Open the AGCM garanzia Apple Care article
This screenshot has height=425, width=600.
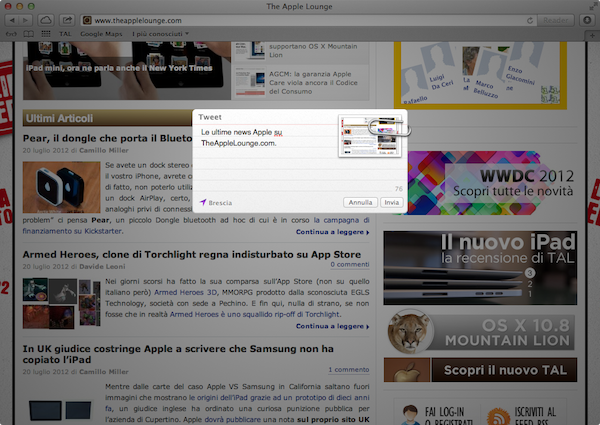pos(313,83)
